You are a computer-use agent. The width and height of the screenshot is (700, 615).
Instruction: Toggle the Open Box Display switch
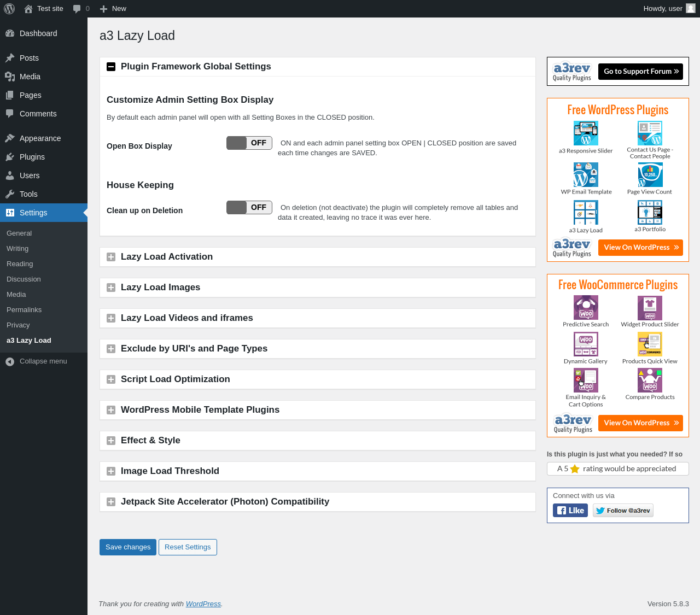249,143
